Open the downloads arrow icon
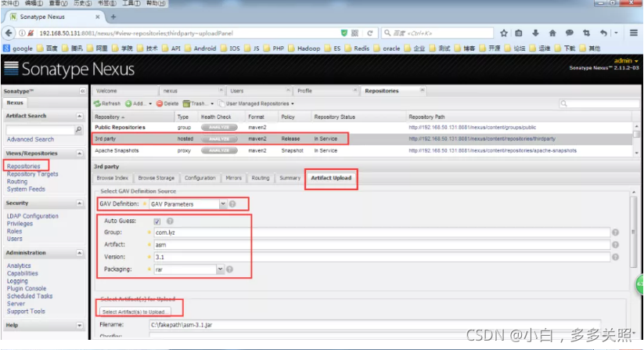 point(535,33)
